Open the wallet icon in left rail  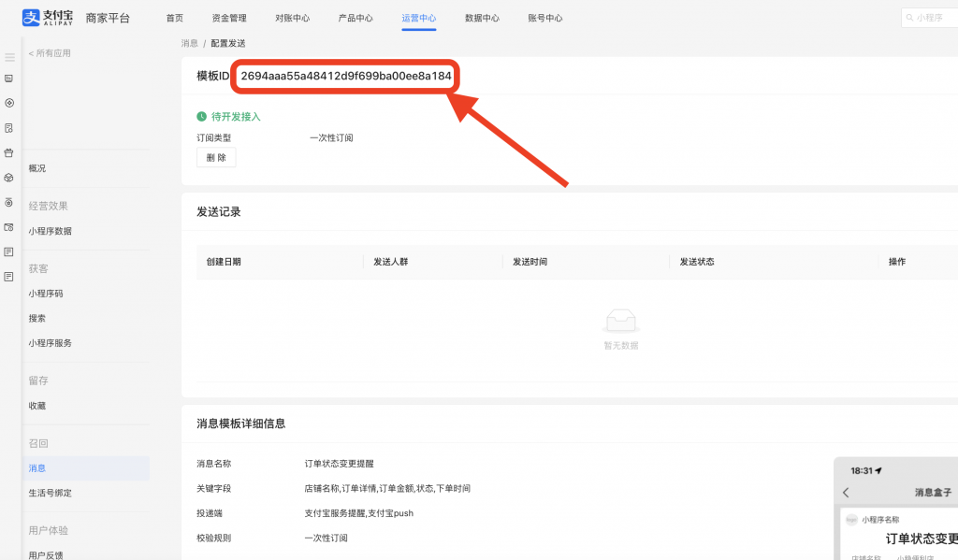[x=9, y=226]
